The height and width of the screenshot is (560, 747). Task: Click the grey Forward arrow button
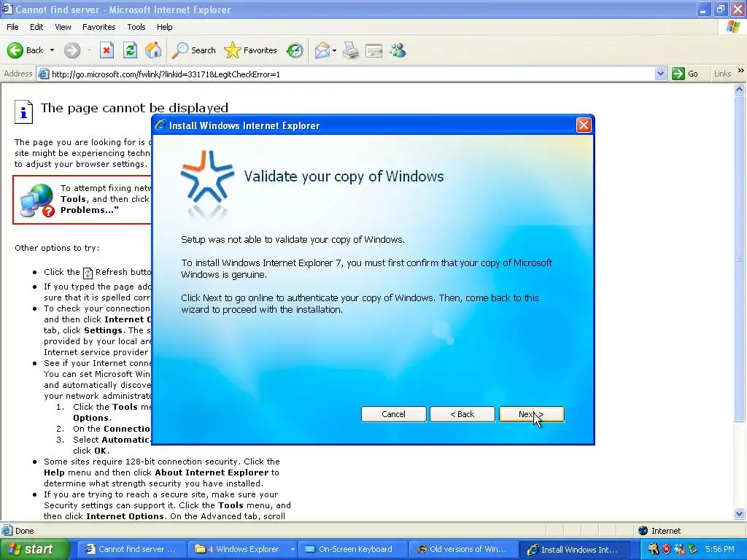[72, 50]
